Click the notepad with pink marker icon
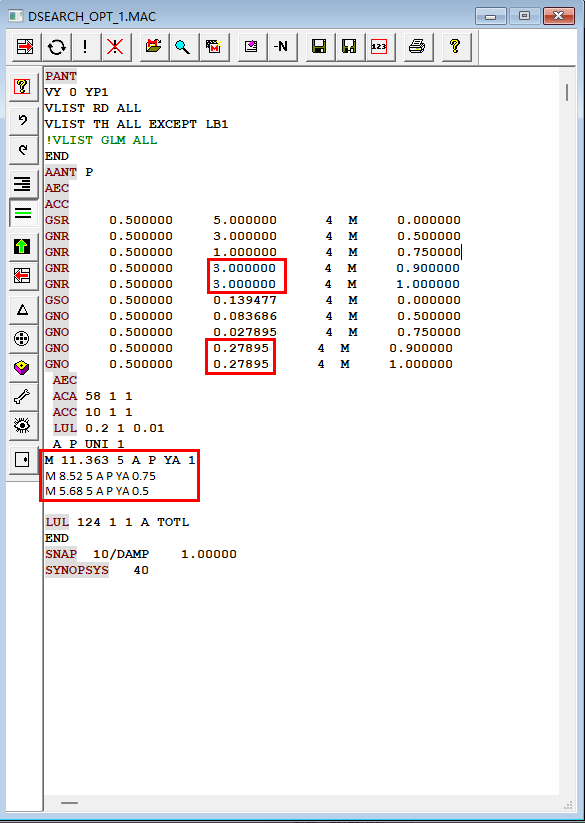This screenshot has height=823, width=585. (x=251, y=47)
